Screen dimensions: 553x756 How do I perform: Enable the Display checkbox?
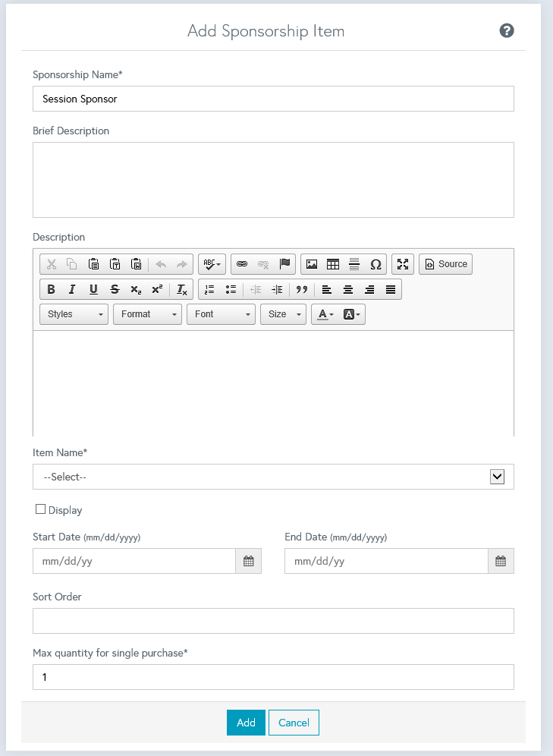41,509
